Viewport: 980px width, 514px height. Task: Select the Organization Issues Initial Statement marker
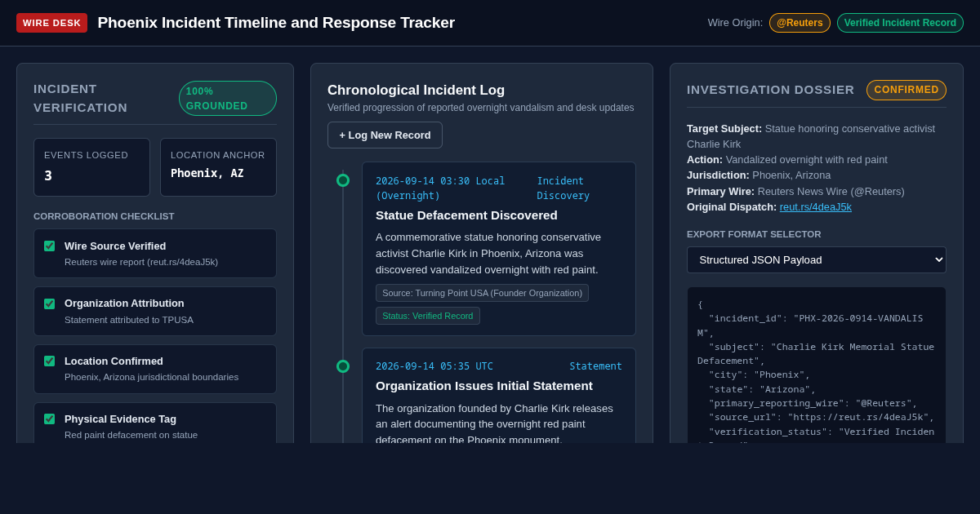(x=343, y=366)
